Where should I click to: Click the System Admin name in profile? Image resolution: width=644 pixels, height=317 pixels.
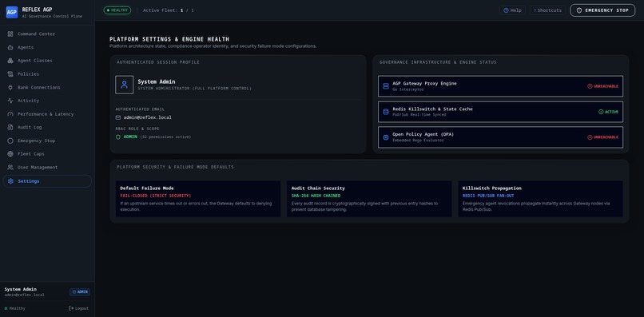[x=156, y=81]
